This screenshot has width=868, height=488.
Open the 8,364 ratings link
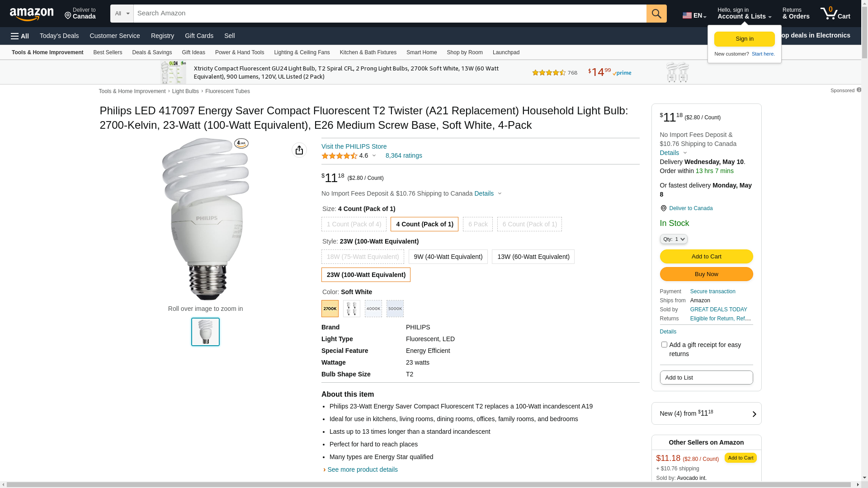pos(404,155)
